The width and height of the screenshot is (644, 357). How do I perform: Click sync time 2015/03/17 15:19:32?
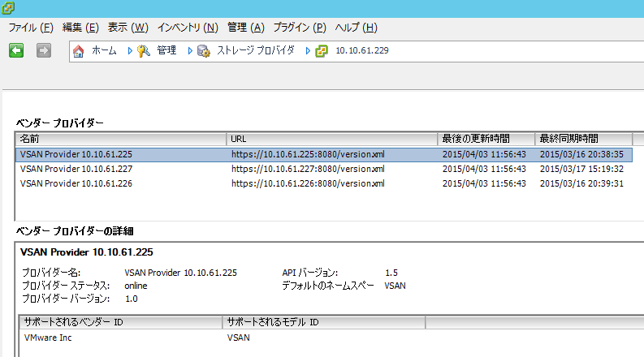click(581, 169)
